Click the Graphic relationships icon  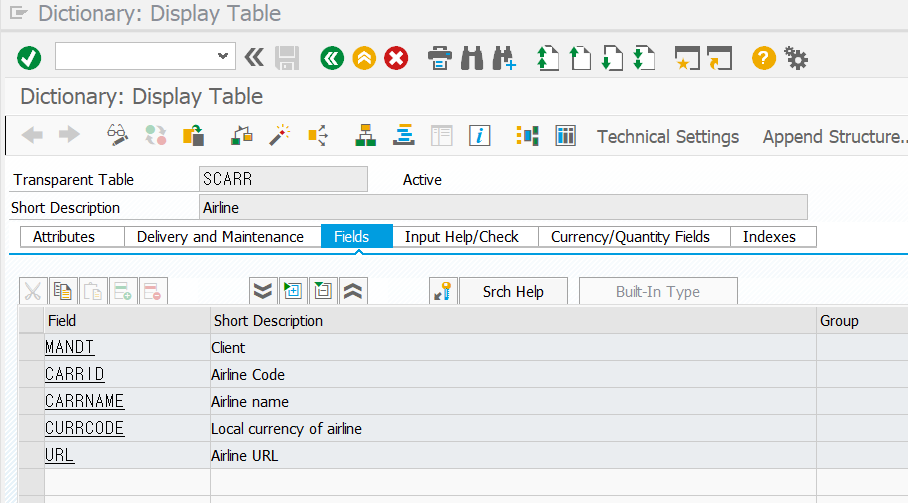pos(528,135)
